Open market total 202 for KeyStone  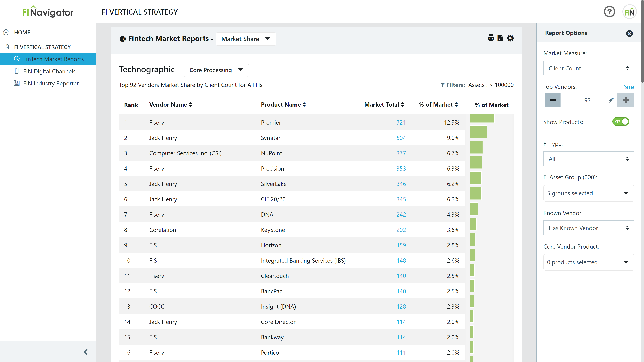click(401, 230)
